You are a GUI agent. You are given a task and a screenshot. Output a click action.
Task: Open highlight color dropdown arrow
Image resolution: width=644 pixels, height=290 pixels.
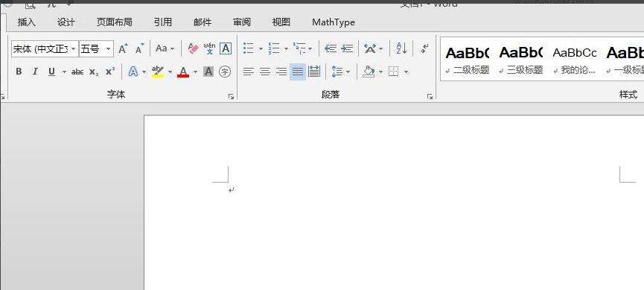pyautogui.click(x=170, y=72)
